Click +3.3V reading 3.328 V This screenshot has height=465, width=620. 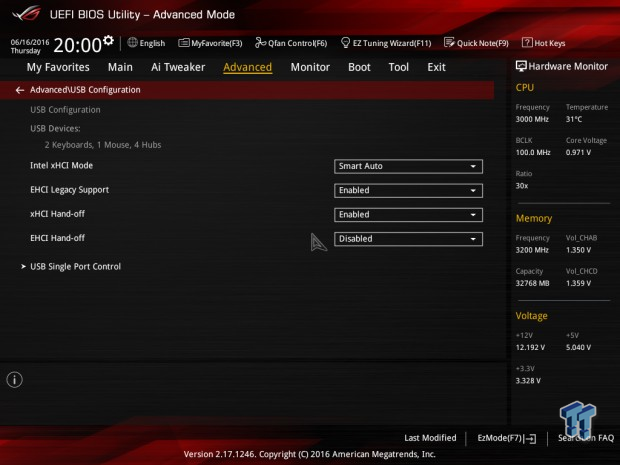tap(528, 380)
